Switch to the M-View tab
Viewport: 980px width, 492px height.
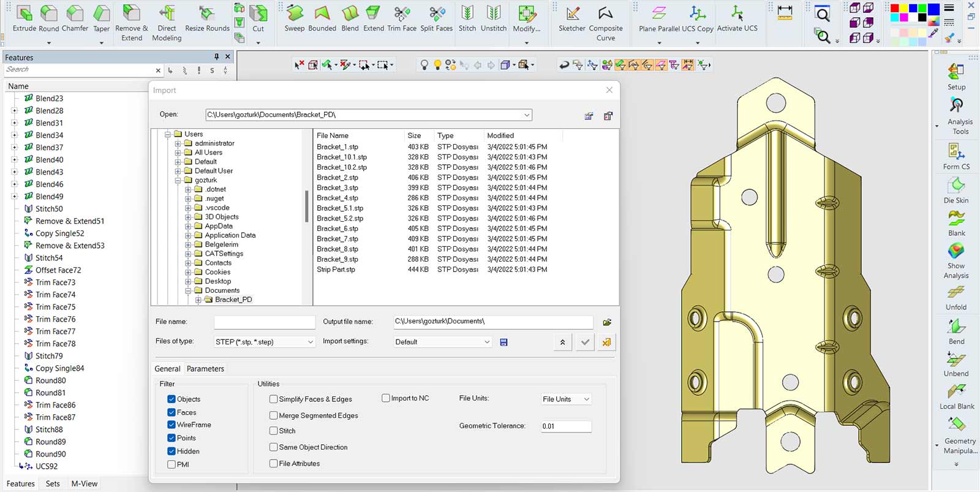[x=85, y=483]
